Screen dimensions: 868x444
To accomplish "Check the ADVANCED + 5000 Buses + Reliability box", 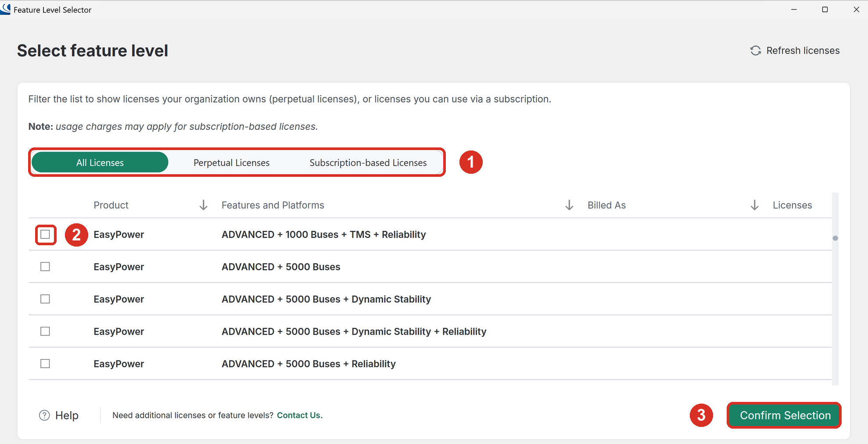I will tap(45, 364).
